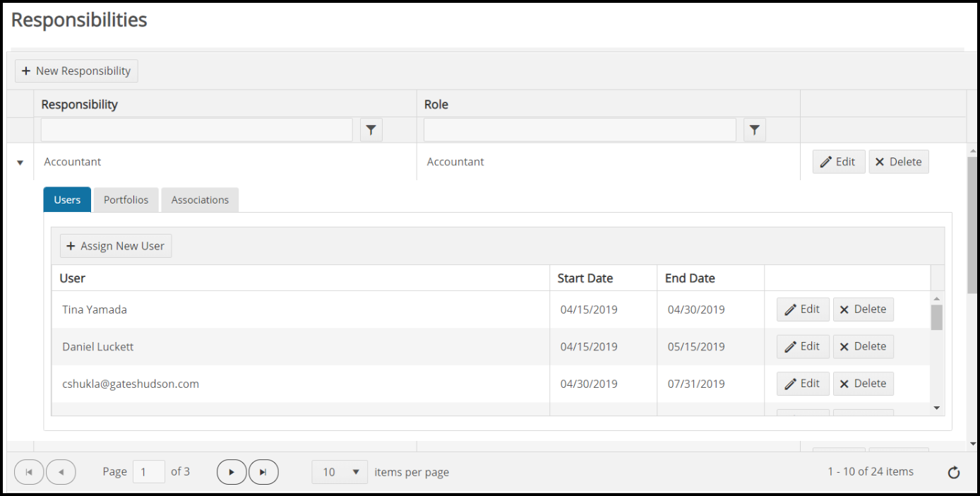Screen dimensions: 980x496
Task: Edit Tina Yamada's assignment
Action: (x=803, y=309)
